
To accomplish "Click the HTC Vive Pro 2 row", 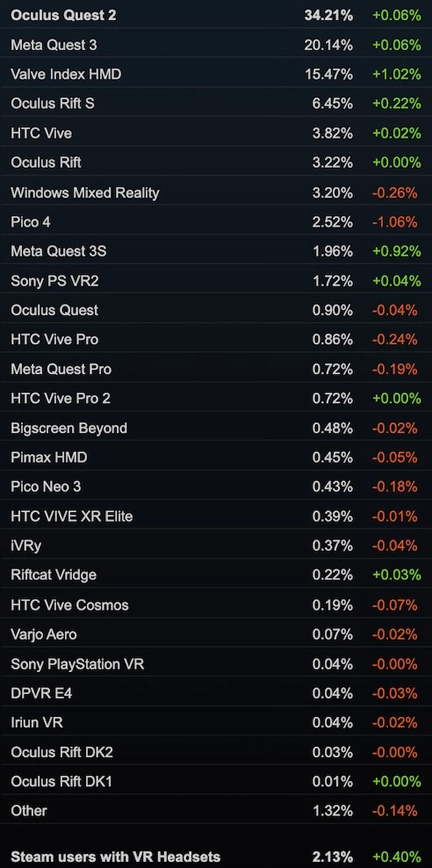I will point(216,399).
